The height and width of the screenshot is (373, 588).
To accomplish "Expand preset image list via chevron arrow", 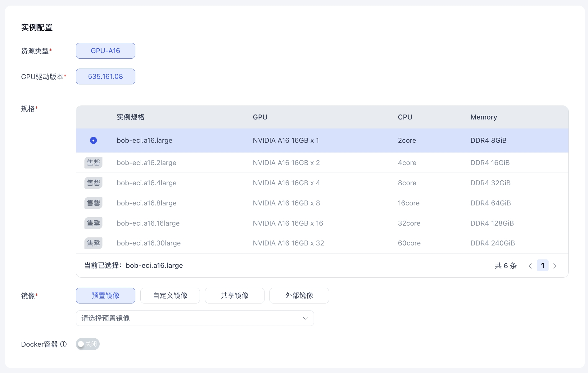I will [x=305, y=318].
